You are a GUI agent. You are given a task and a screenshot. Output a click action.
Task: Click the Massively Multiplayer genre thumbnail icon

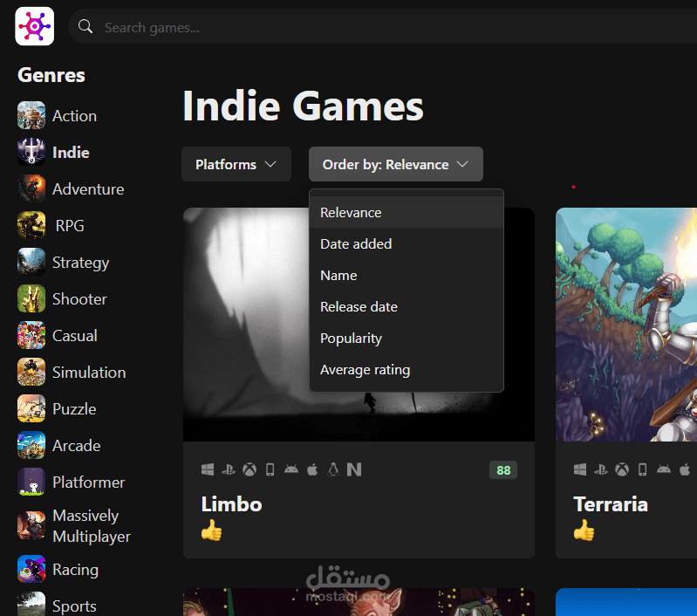[31, 526]
